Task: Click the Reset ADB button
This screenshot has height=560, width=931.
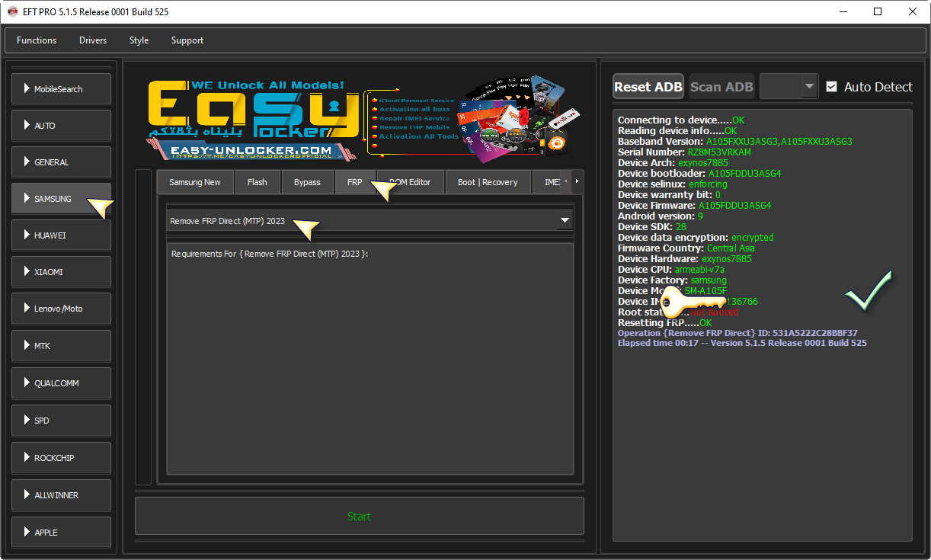Action: [x=648, y=87]
